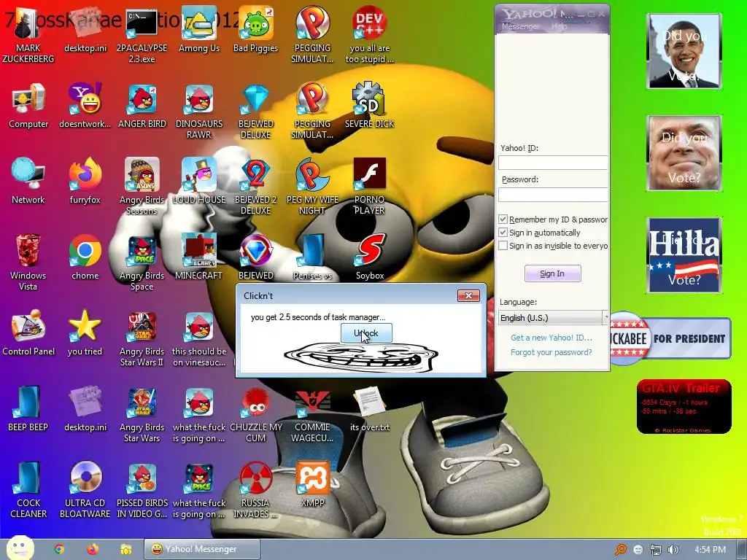Uncheck Sign in automatically
Screen dimensions: 747x560
[x=503, y=233]
